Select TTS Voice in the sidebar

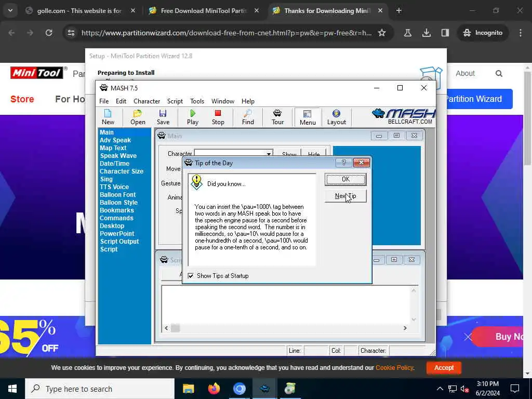click(114, 187)
